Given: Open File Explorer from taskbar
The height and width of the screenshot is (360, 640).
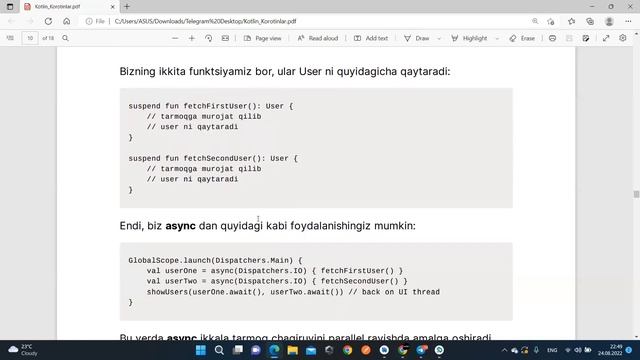Looking at the screenshot, I should tap(293, 350).
